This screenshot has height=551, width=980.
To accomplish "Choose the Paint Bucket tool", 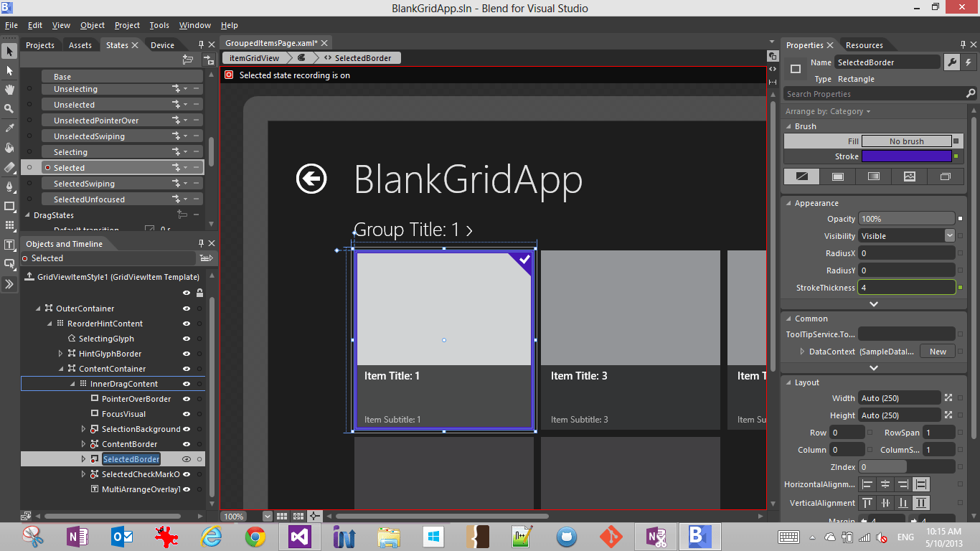I will (x=9, y=148).
